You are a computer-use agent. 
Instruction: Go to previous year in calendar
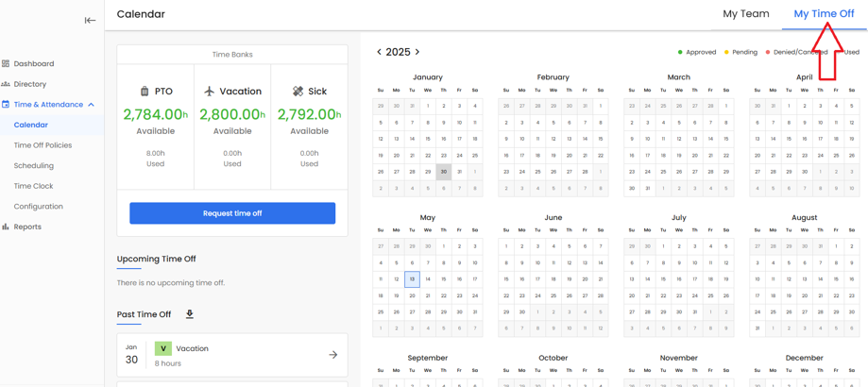[x=380, y=53]
